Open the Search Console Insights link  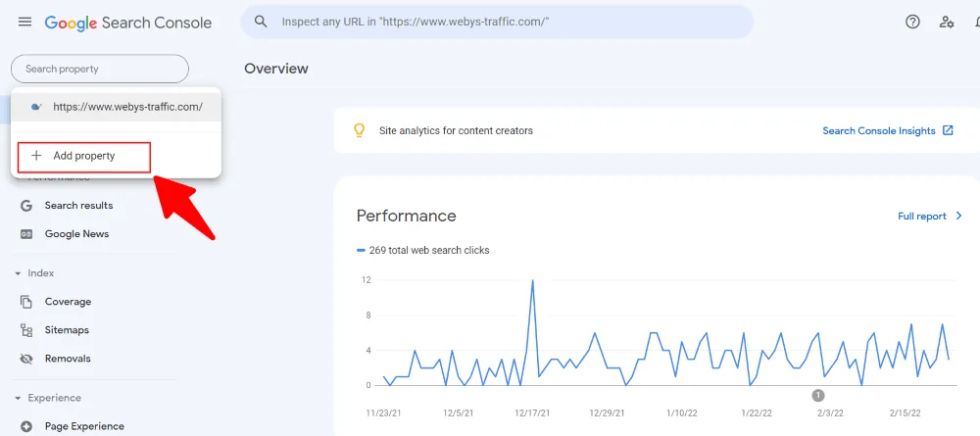[879, 130]
